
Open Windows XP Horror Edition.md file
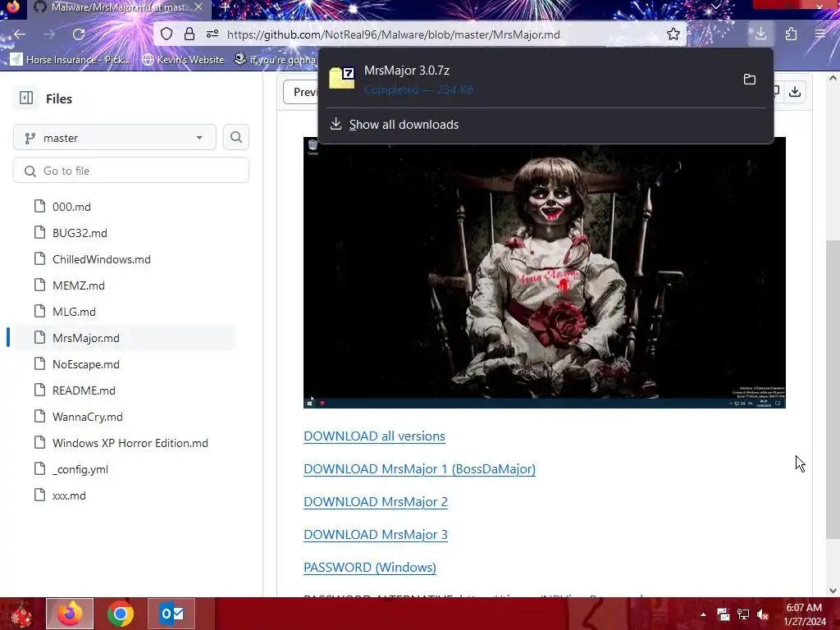click(x=130, y=443)
